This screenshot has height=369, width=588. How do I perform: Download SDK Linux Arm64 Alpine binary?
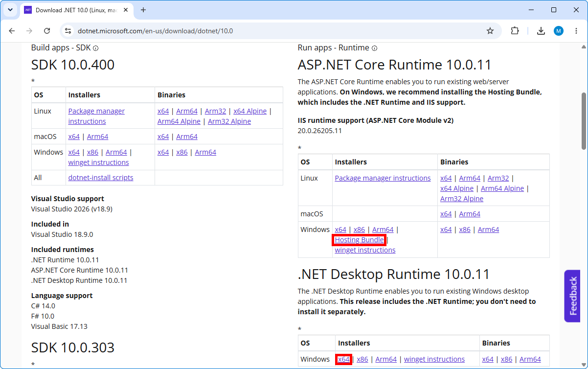coord(179,121)
